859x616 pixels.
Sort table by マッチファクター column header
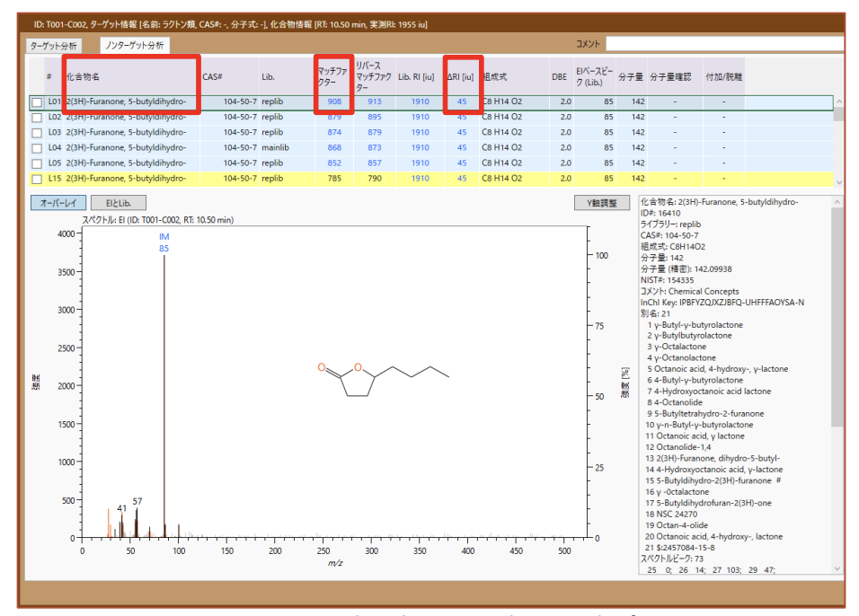(x=333, y=76)
